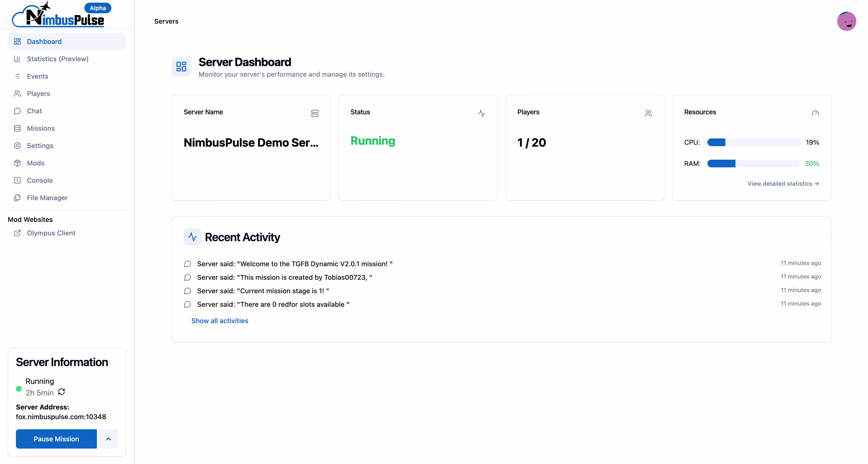This screenshot has height=464, width=868.
Task: Click the Statistics bar chart icon
Action: [17, 59]
